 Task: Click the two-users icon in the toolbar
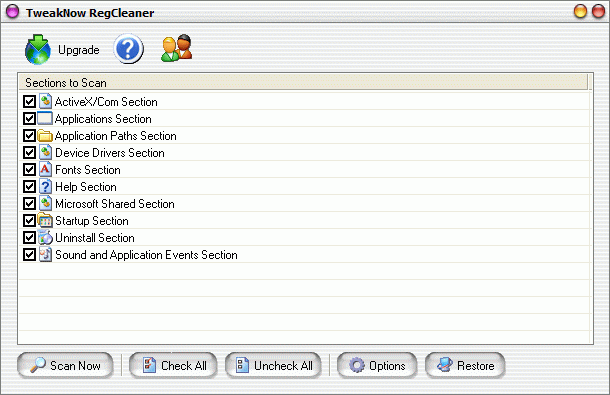coord(177,48)
